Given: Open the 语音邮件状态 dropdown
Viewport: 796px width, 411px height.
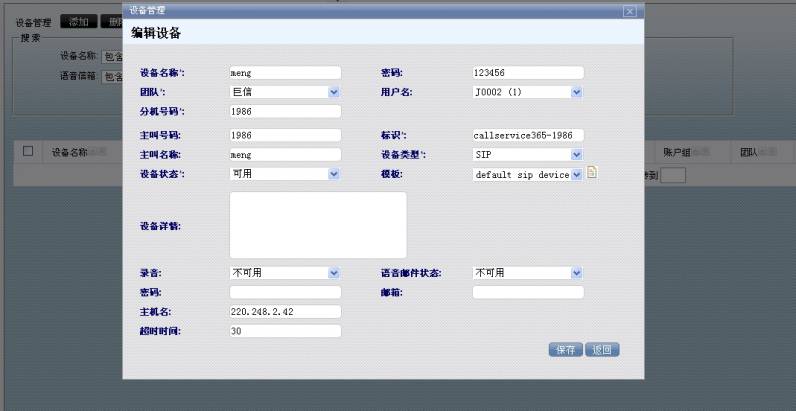Looking at the screenshot, I should [527, 272].
